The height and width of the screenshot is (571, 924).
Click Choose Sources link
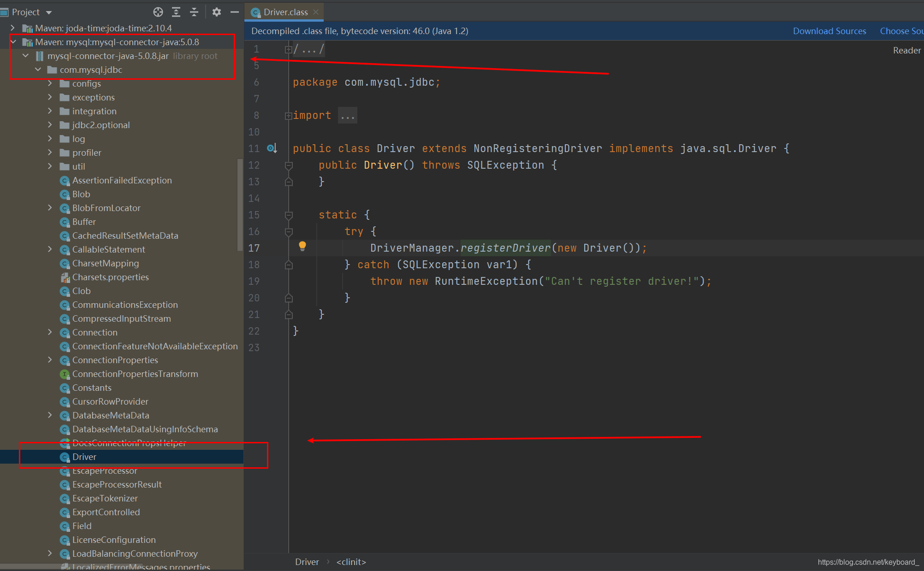pyautogui.click(x=901, y=31)
